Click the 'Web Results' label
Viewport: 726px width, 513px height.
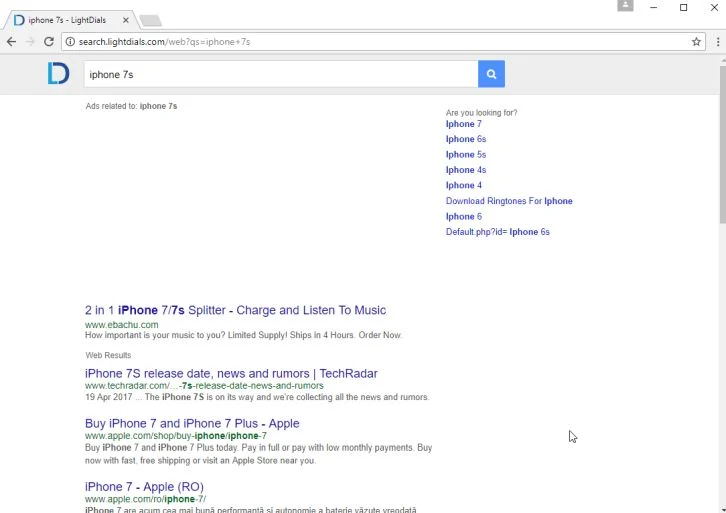pyautogui.click(x=108, y=356)
